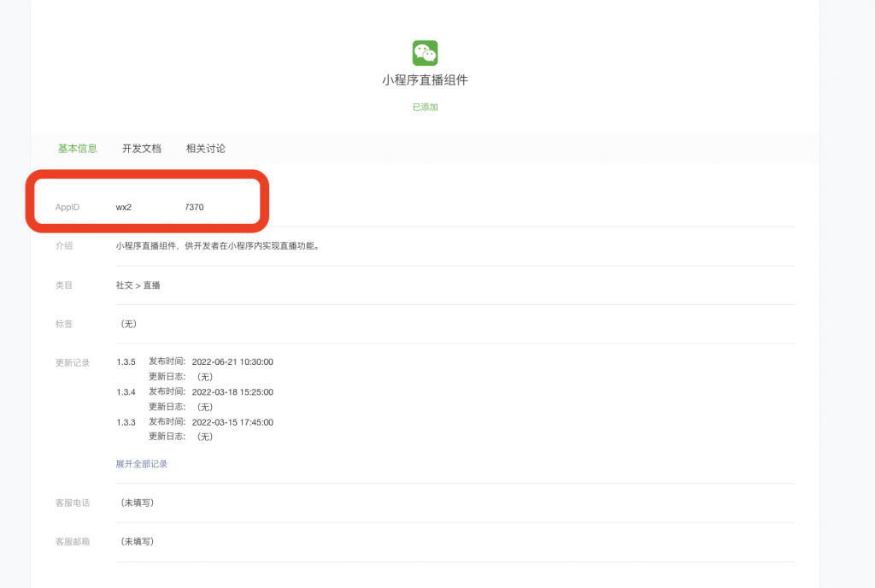The image size is (875, 588).
Task: Click the green chat bubble inside the logo
Action: pyautogui.click(x=425, y=53)
